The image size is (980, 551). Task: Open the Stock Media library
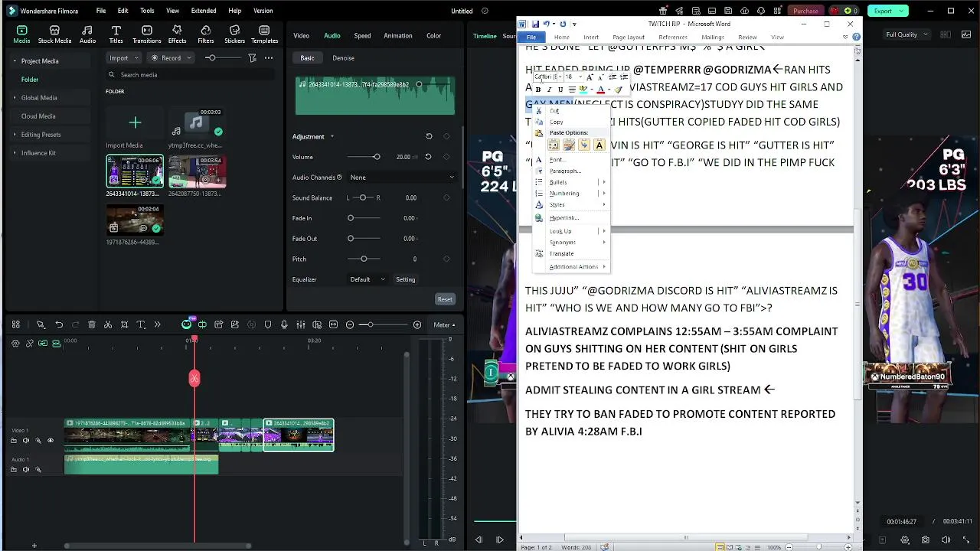click(x=54, y=34)
